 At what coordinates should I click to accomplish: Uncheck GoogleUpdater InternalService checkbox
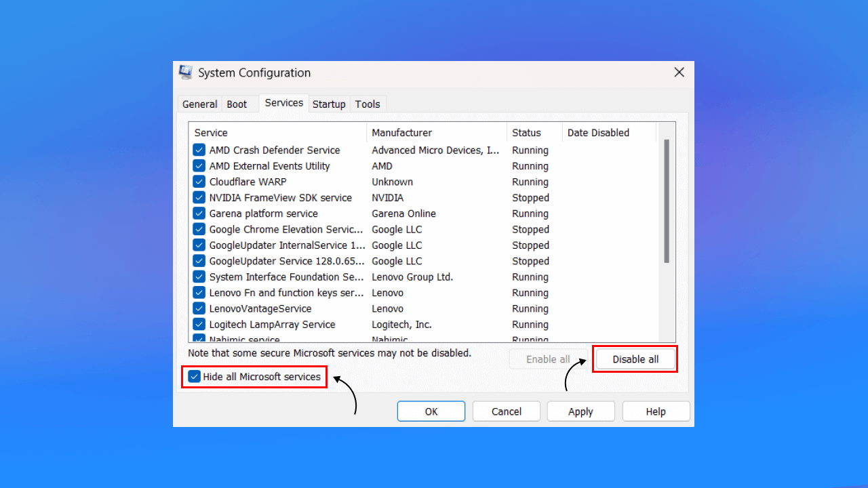point(199,245)
